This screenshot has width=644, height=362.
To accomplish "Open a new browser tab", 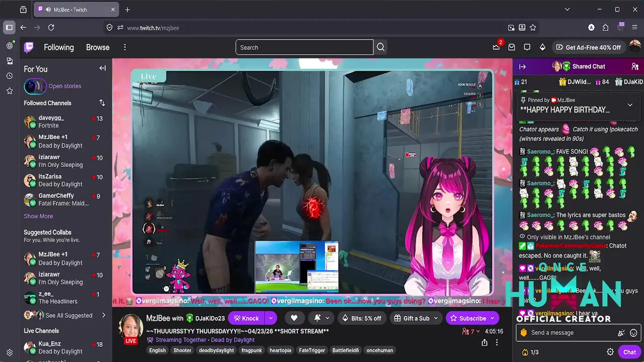I will pyautogui.click(x=127, y=10).
